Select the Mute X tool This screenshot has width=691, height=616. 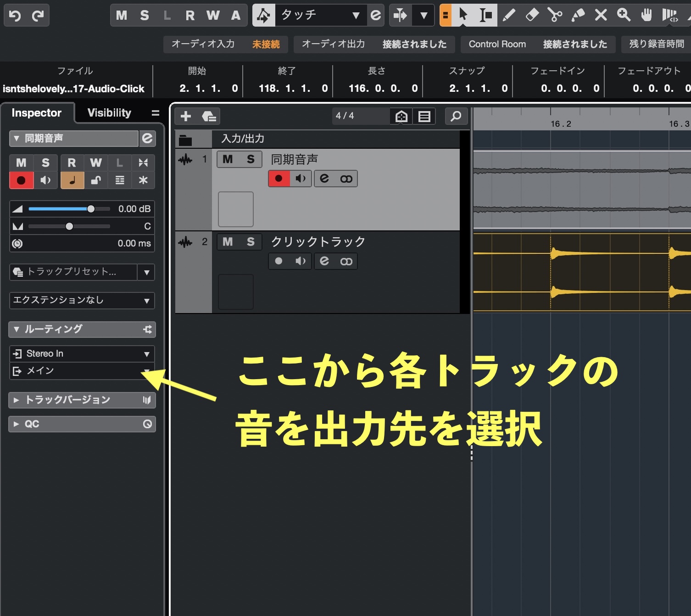pos(601,15)
